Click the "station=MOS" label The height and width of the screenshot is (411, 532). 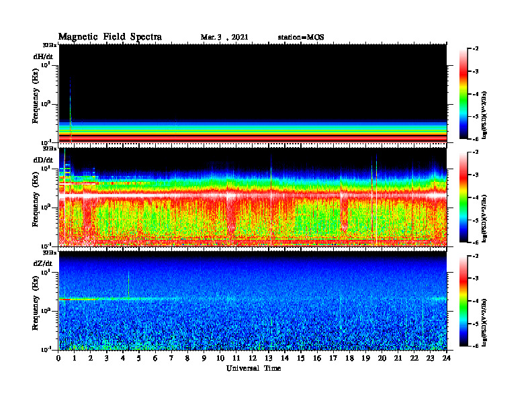coord(301,38)
